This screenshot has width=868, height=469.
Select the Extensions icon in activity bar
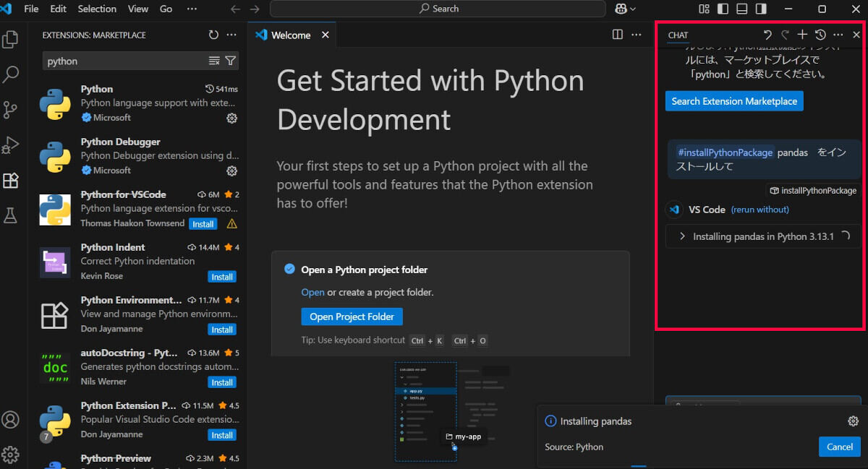[x=11, y=180]
